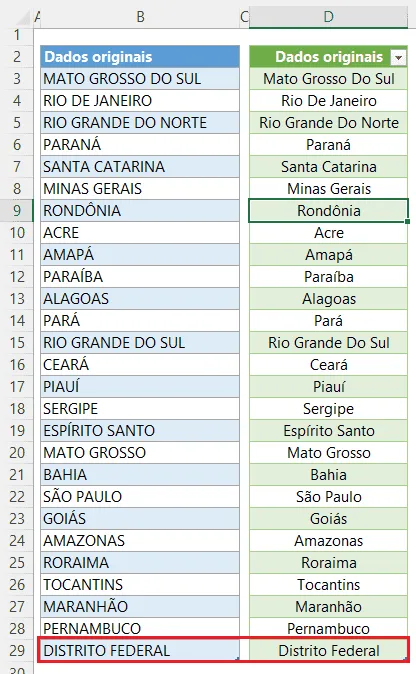The image size is (416, 674).
Task: Select the row 29 header
Action: pos(16,651)
